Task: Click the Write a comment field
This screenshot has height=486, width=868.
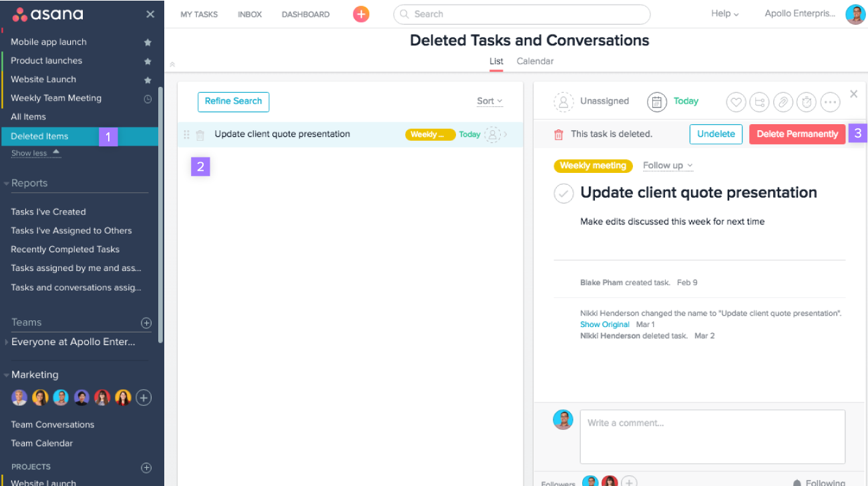Action: (x=712, y=436)
